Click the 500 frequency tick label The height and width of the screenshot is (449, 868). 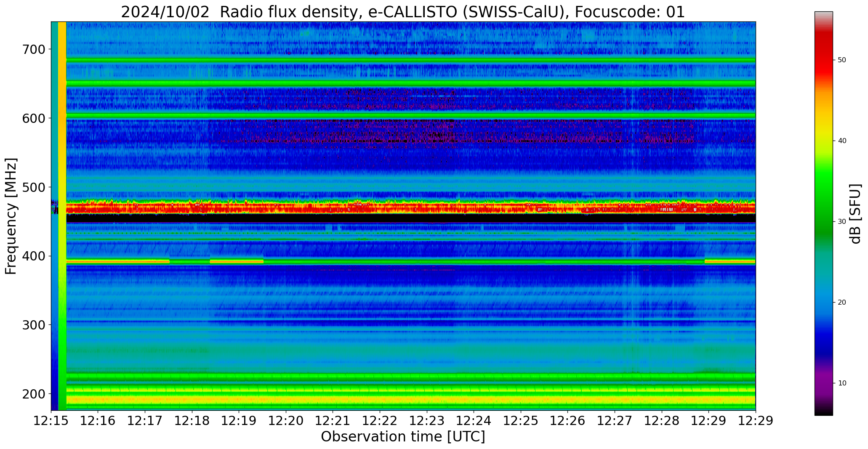[33, 187]
